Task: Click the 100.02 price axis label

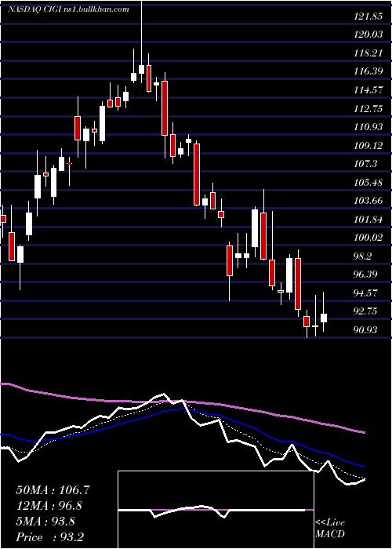Action: (x=367, y=238)
